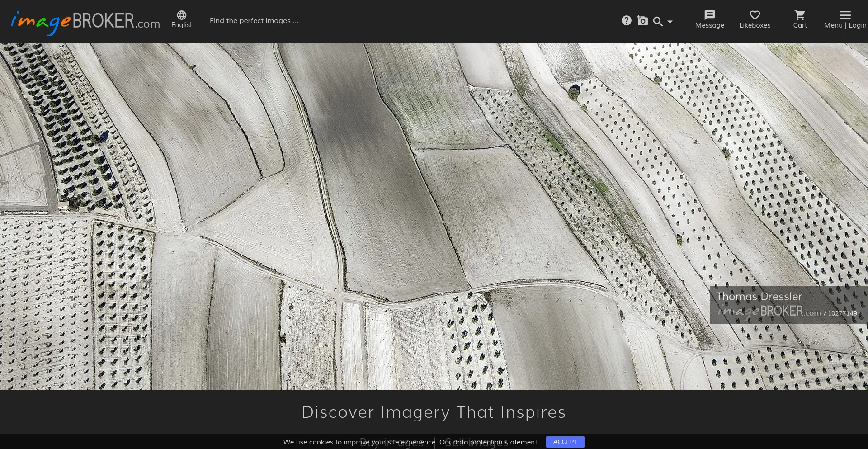Click inside the Find the perfect images field
The image size is (868, 449).
tap(407, 20)
